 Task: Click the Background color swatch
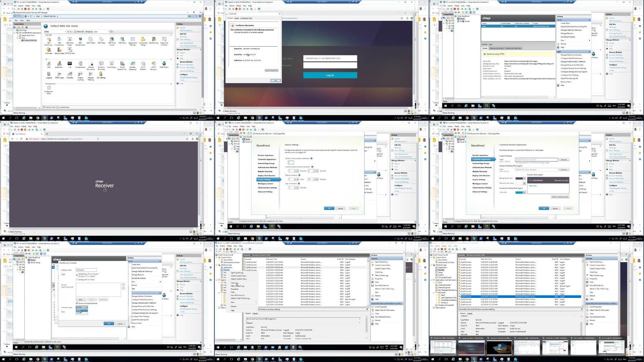519,178
